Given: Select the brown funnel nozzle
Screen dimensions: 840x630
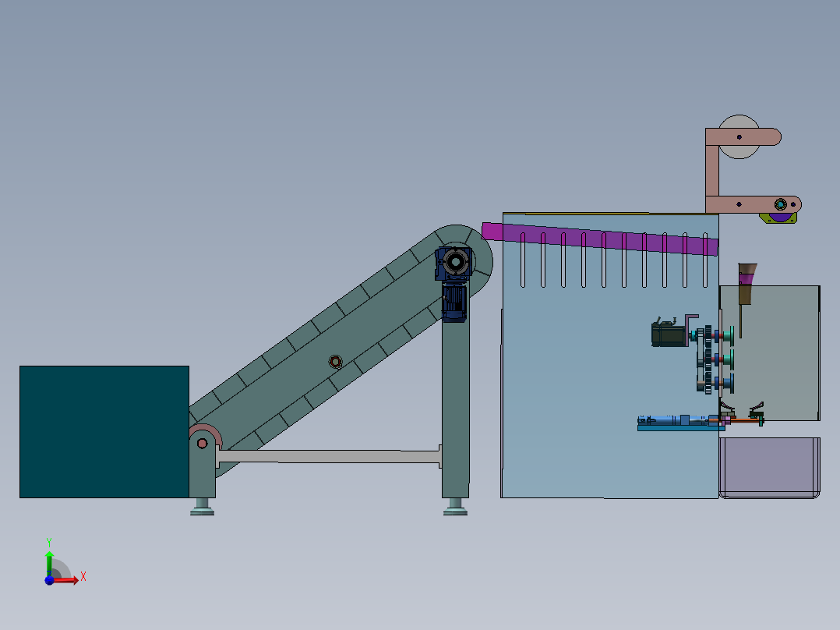Looking at the screenshot, I should (746, 284).
